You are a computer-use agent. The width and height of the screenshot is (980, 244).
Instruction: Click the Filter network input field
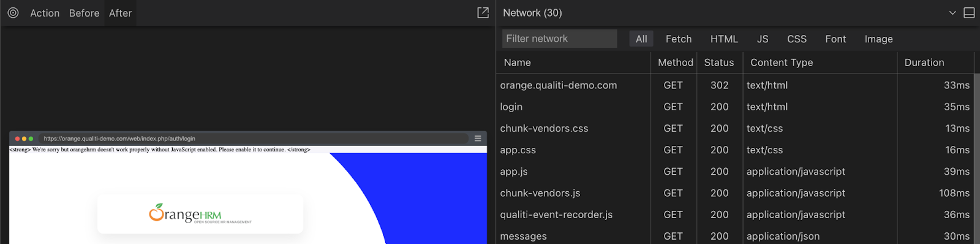(x=559, y=39)
